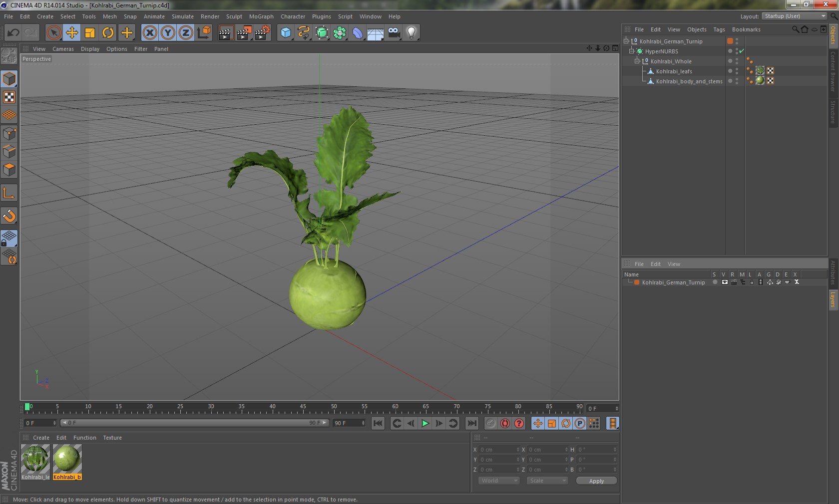Go to end of animation
The height and width of the screenshot is (504, 839).
[471, 423]
